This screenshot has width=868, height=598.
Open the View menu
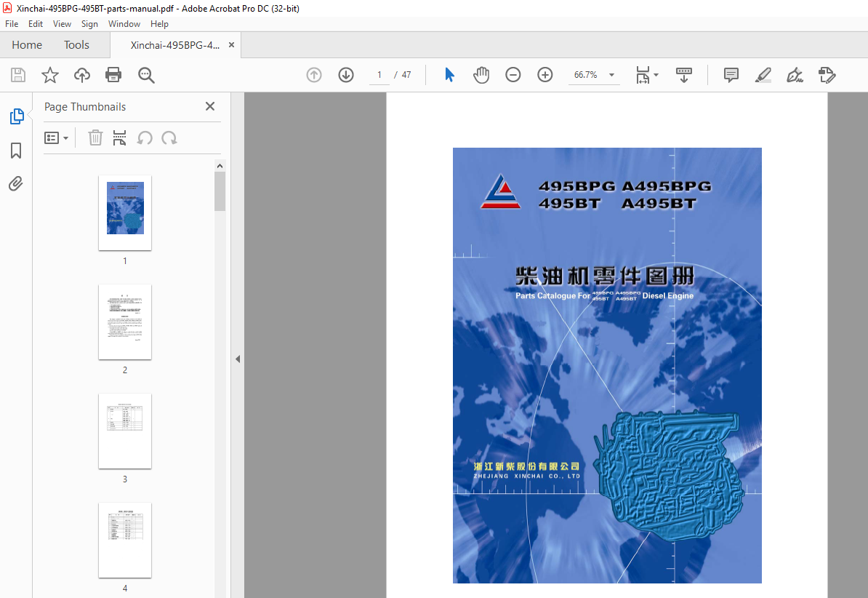click(62, 23)
